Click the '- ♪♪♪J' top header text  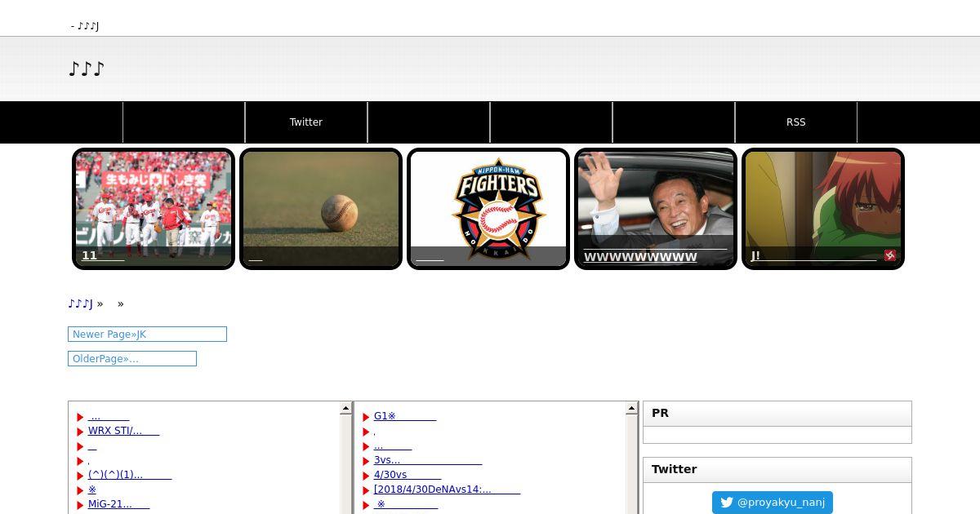(x=85, y=26)
